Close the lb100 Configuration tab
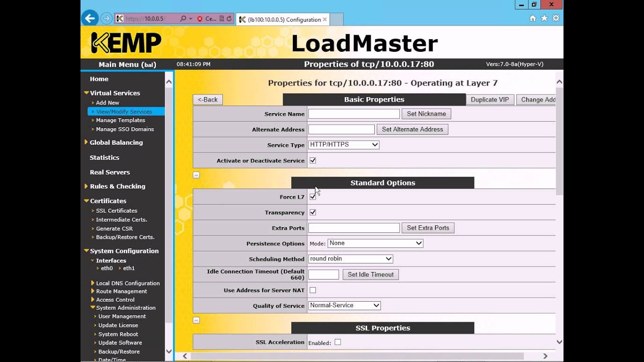 (325, 20)
